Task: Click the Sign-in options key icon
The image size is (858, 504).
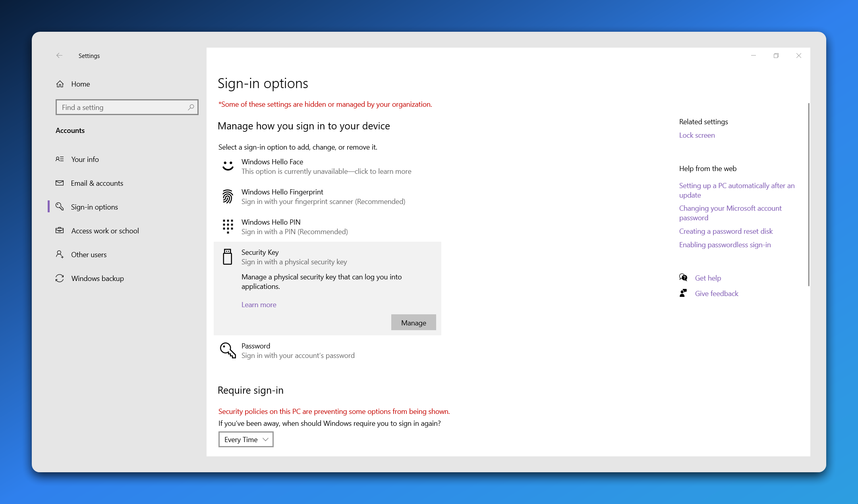Action: point(60,206)
